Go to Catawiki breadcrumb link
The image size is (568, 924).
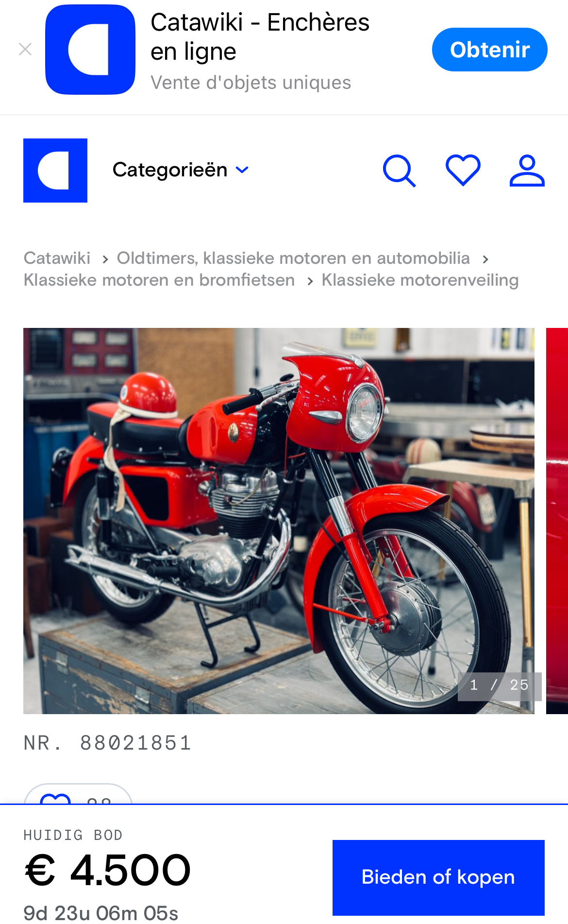pos(57,258)
